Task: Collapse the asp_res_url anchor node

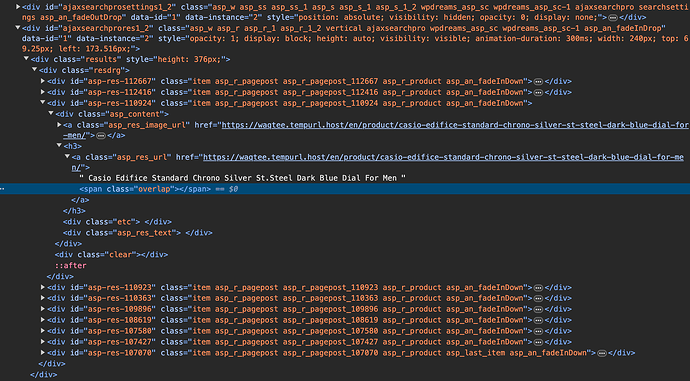Action: tap(67, 157)
